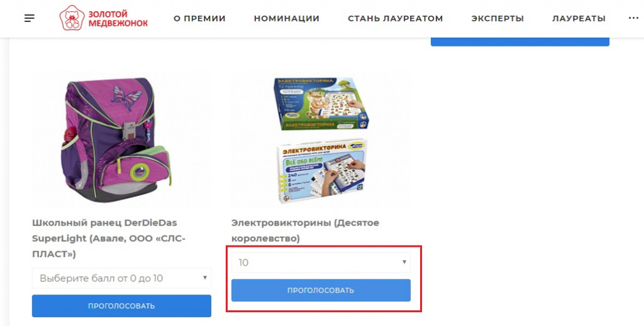Screen dimensions: 644x326
Task: Expand the 'Выберите балл от 0 до 10' dropdown
Action: (x=121, y=278)
